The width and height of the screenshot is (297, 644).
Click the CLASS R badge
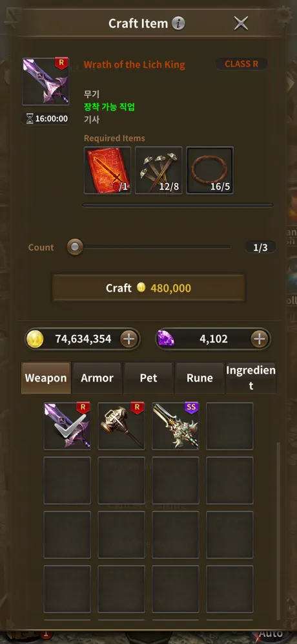(x=241, y=64)
